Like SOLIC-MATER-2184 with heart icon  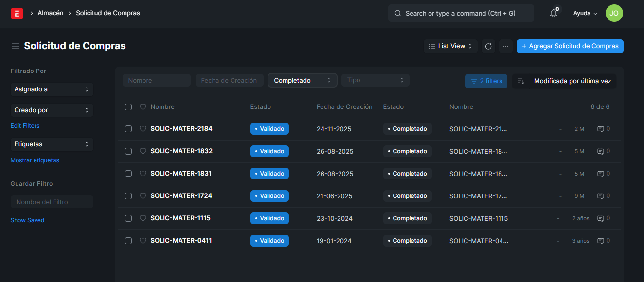pos(143,129)
